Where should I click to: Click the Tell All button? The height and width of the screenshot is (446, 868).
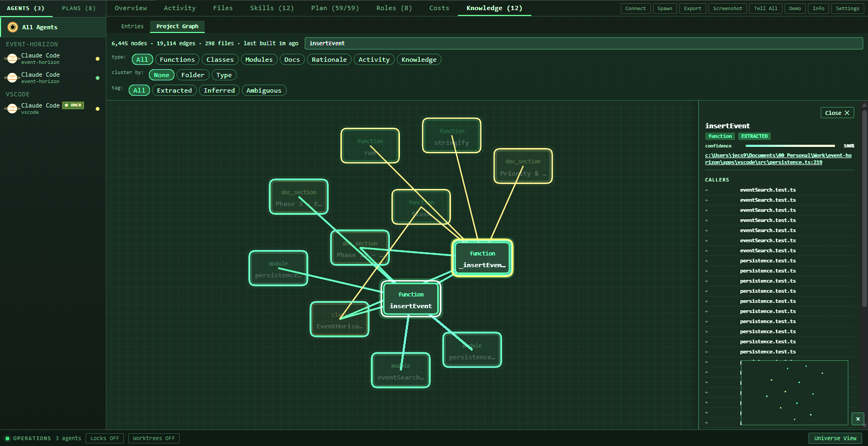pos(766,9)
